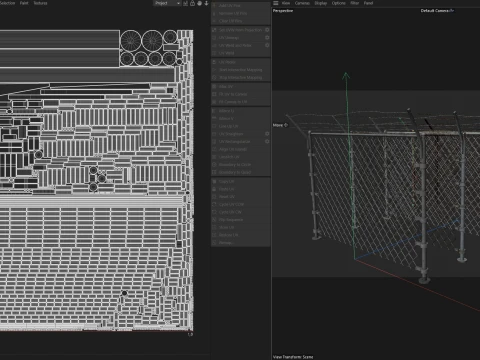Viewport: 480px width, 360px height.
Task: Run the UV Rectangularize command
Action: (237, 142)
